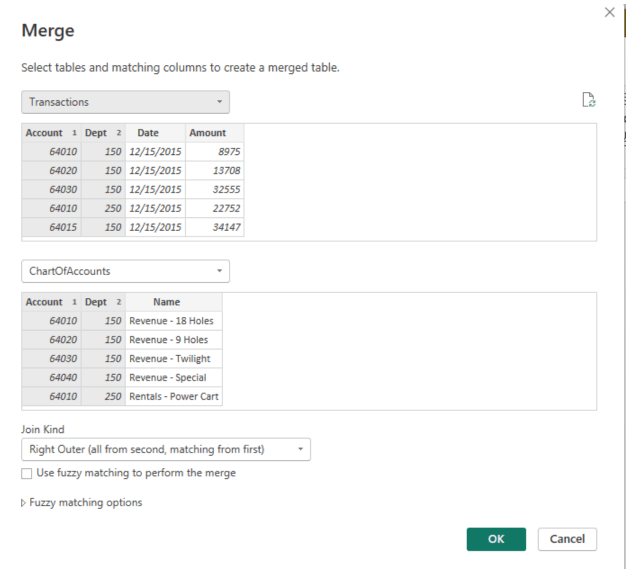Select Amount column header in Transactions table
Image resolution: width=627 pixels, height=575 pixels.
pos(208,132)
